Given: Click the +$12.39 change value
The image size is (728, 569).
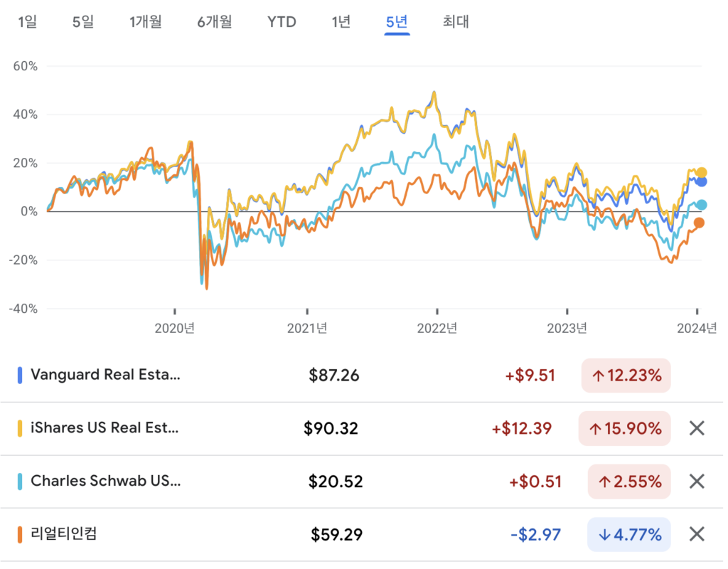Looking at the screenshot, I should [521, 428].
